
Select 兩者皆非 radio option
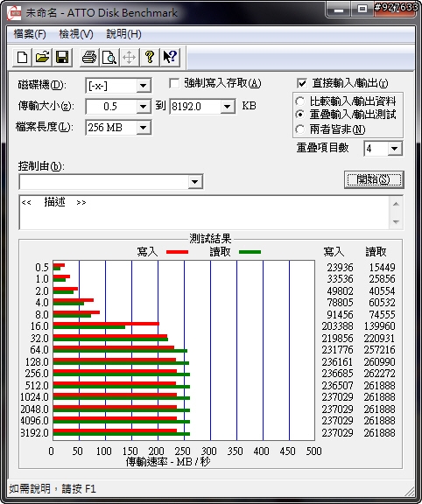pos(299,129)
